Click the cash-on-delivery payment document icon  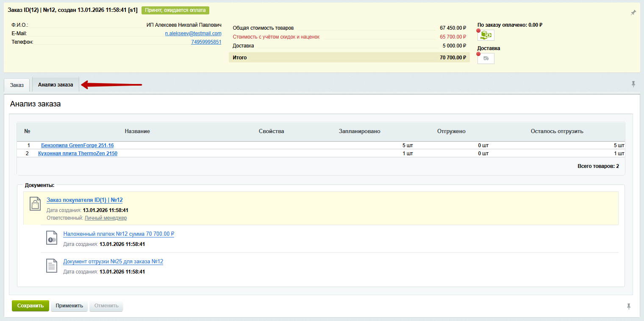[51, 238]
